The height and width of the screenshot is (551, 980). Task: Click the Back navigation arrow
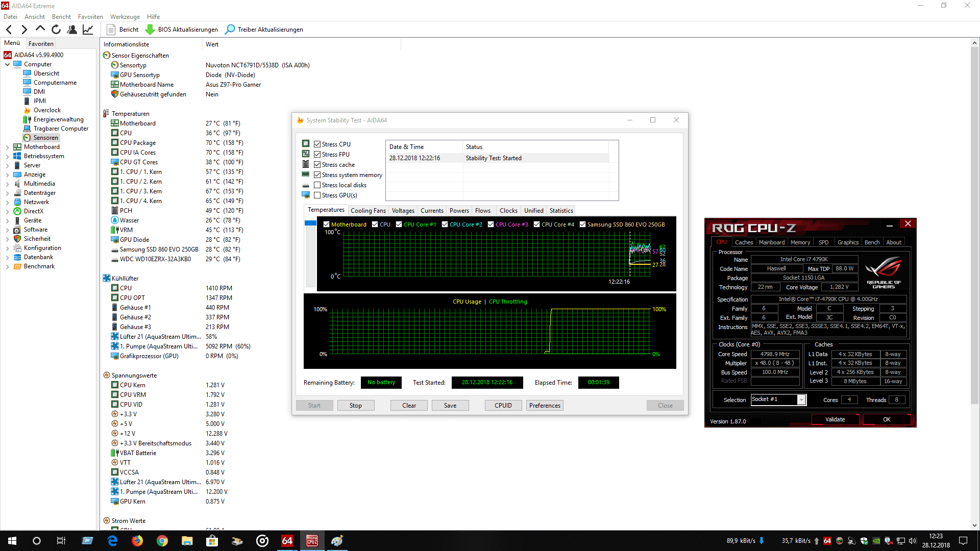(x=9, y=30)
